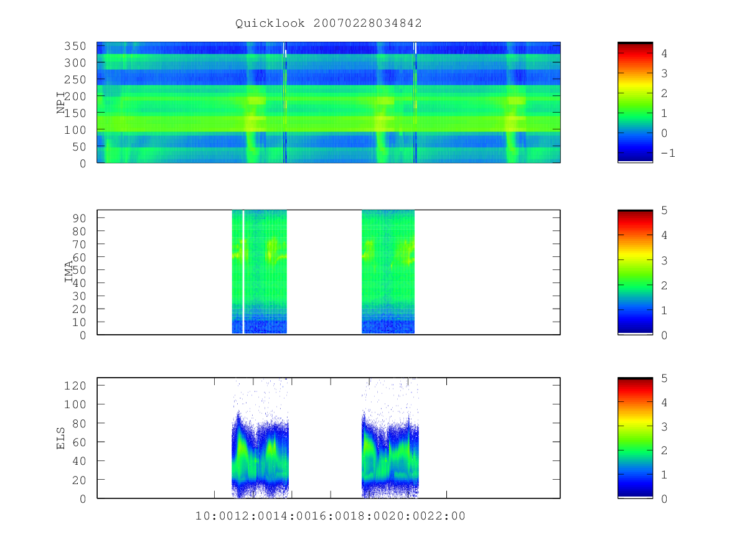
Task: Click the white gap stripe in IMA data
Action: tap(243, 272)
